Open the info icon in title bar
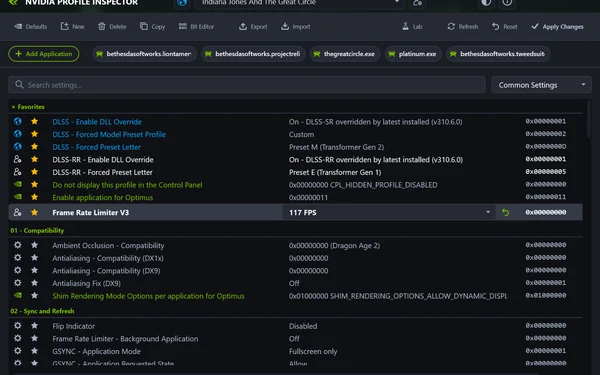600x375 pixels. [x=507, y=3]
